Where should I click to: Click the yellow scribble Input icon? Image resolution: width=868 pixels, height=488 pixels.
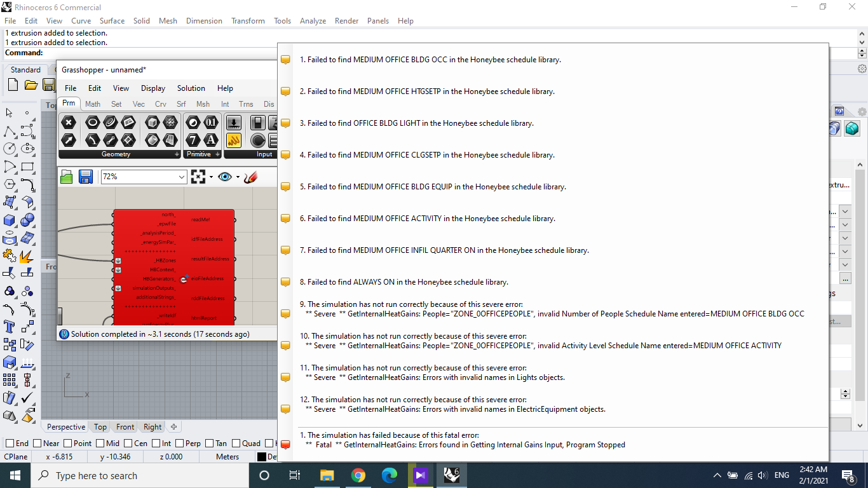[x=234, y=140]
